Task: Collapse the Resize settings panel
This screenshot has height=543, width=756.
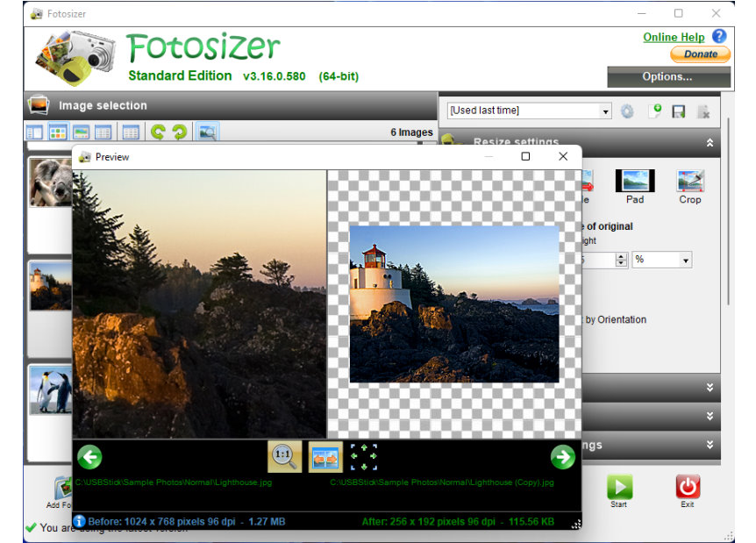Action: tap(710, 142)
